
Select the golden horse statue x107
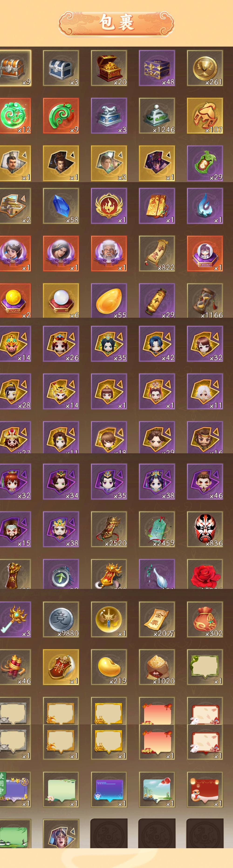(205, 115)
